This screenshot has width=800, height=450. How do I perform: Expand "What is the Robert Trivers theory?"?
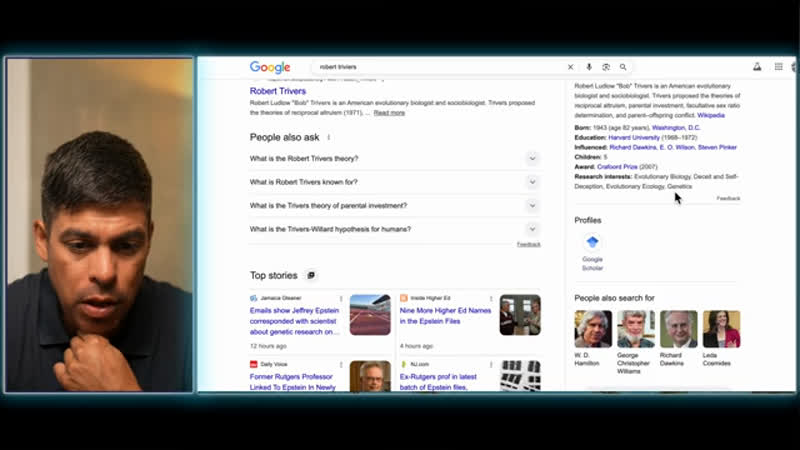tap(532, 159)
